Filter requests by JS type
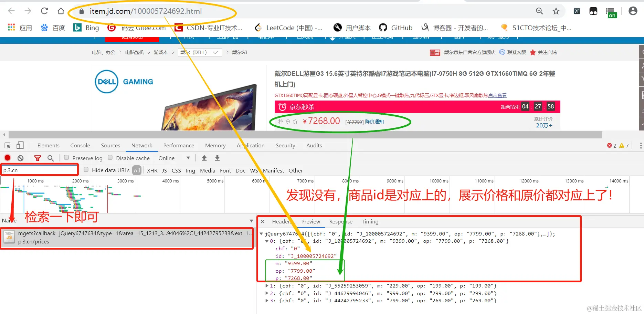The width and height of the screenshot is (644, 314). [x=165, y=170]
